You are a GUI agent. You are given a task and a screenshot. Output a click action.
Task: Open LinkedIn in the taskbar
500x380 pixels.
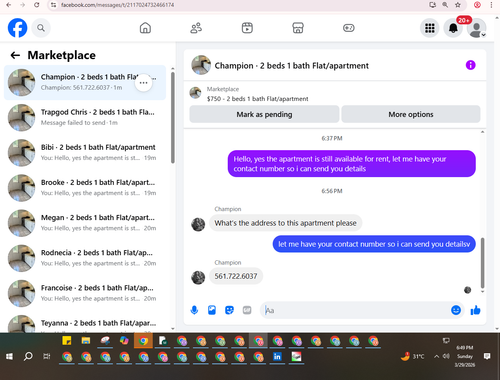pyautogui.click(x=277, y=357)
